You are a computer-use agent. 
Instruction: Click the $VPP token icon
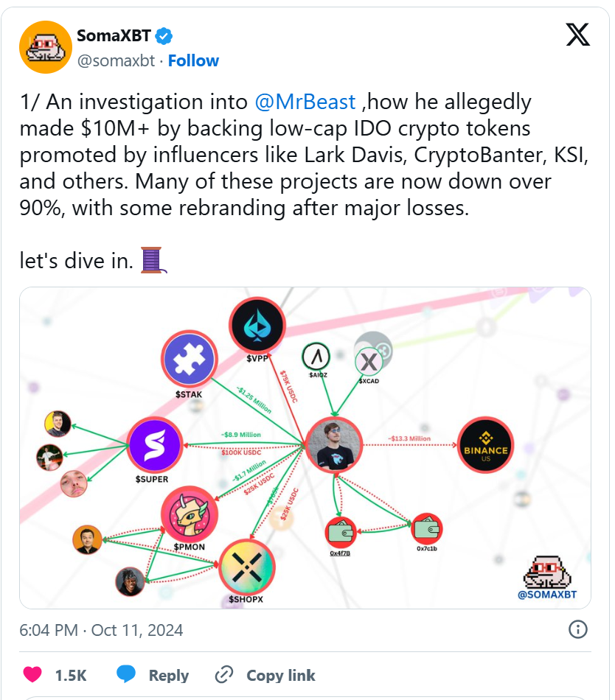pos(257,326)
